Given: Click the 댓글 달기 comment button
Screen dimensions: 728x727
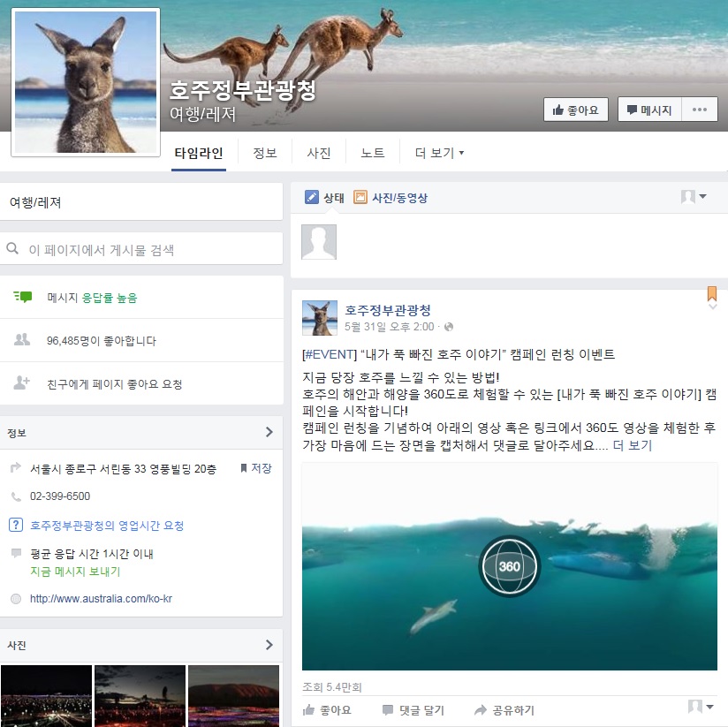Looking at the screenshot, I should (413, 710).
